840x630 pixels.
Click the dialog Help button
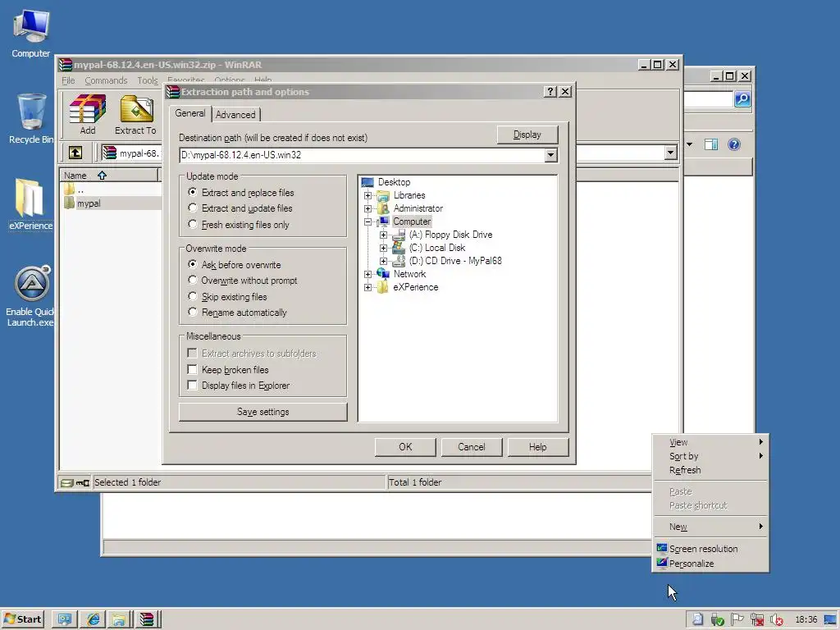coord(538,447)
